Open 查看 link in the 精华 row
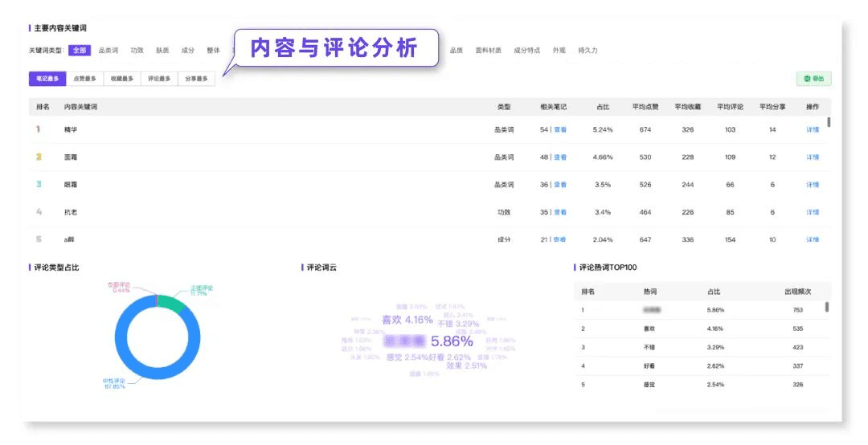The image size is (868, 445). coord(560,129)
